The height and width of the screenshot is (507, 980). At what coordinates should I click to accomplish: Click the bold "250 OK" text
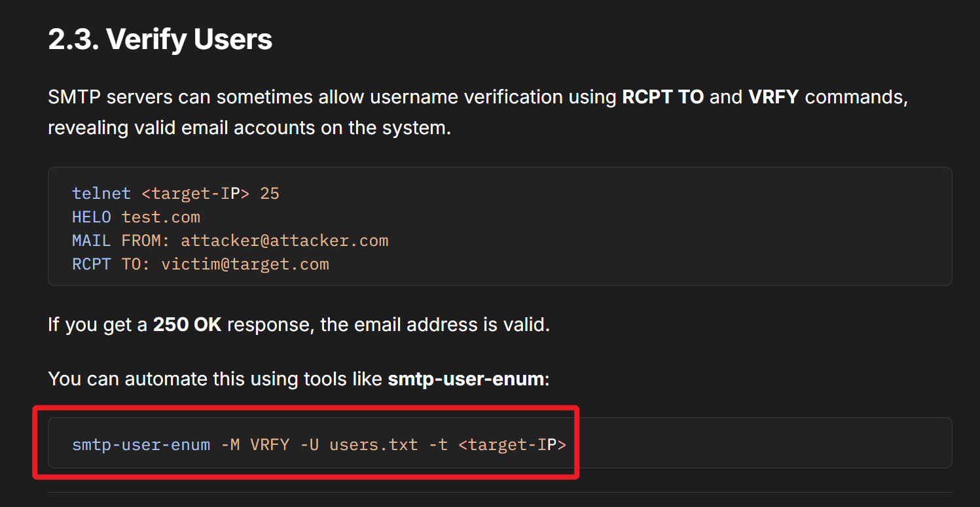[187, 324]
